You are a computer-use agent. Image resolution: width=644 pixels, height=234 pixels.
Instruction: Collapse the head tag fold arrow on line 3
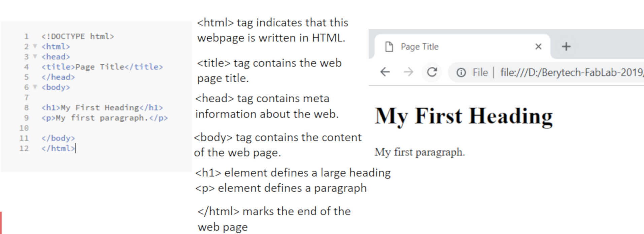tap(35, 56)
